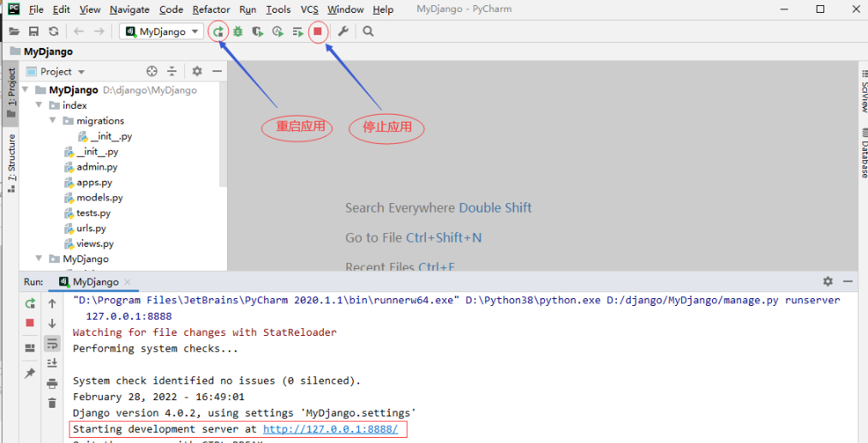Toggle the 1: Project side tab
Image resolution: width=868 pixels, height=443 pixels.
[x=10, y=93]
